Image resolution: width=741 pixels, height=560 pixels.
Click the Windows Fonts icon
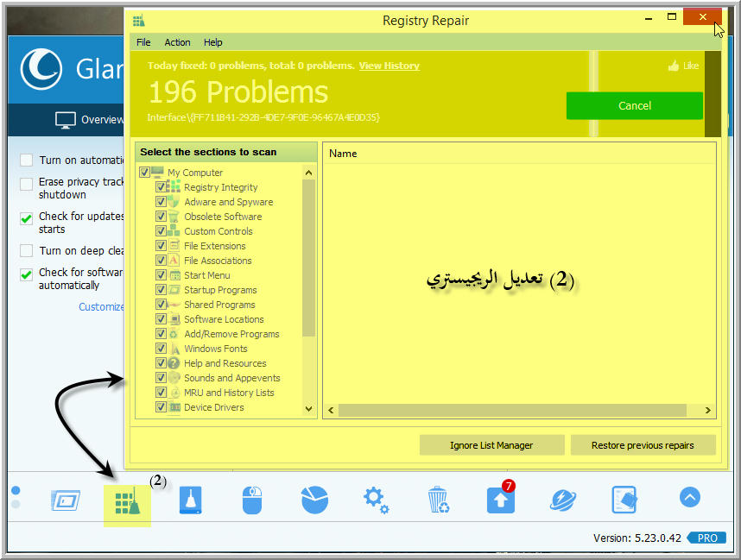tap(174, 348)
